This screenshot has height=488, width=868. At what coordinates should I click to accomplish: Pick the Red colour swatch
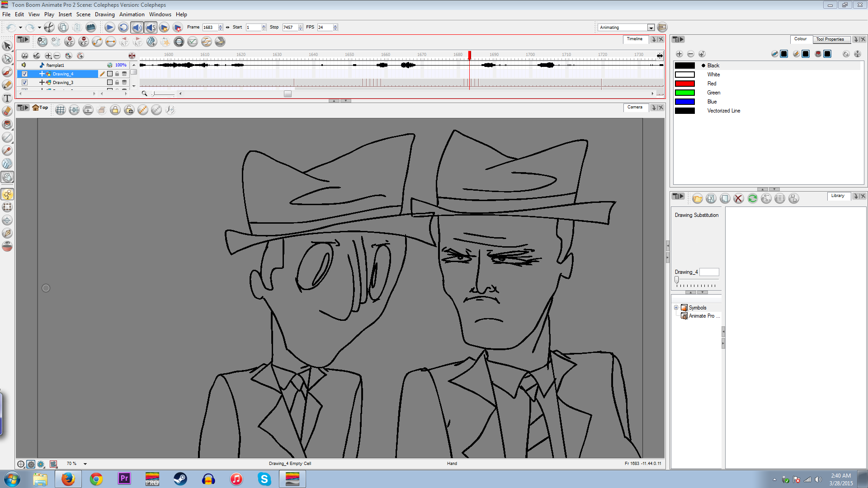pos(684,84)
